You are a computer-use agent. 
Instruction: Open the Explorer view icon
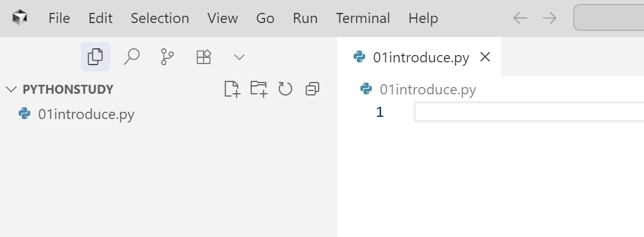coord(96,57)
